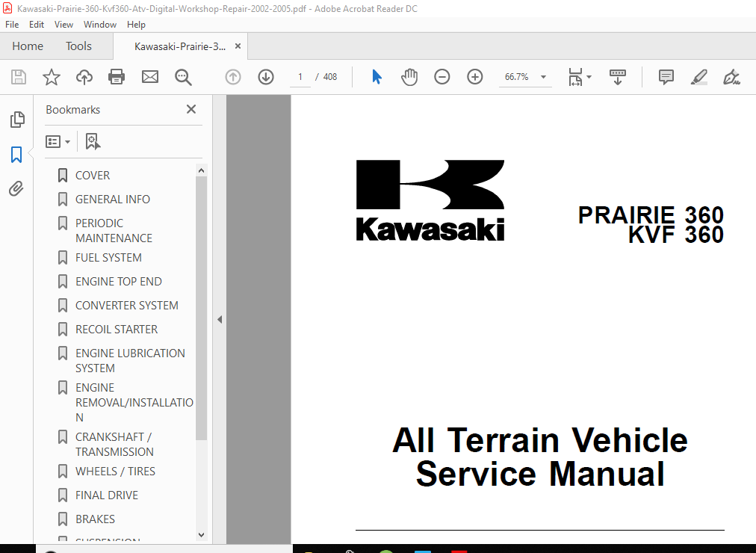The image size is (756, 553).
Task: Switch to the Home tab
Action: (28, 46)
